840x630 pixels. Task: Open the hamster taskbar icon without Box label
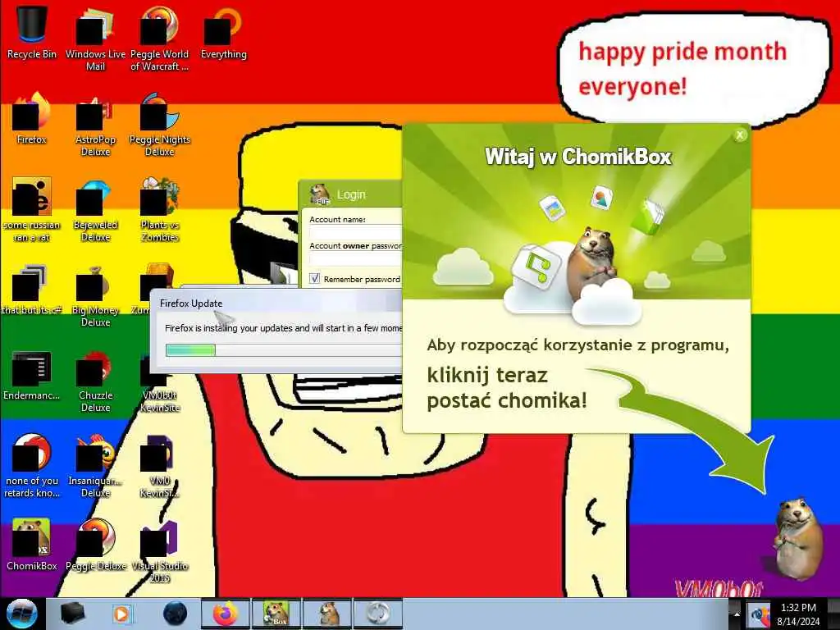327,614
